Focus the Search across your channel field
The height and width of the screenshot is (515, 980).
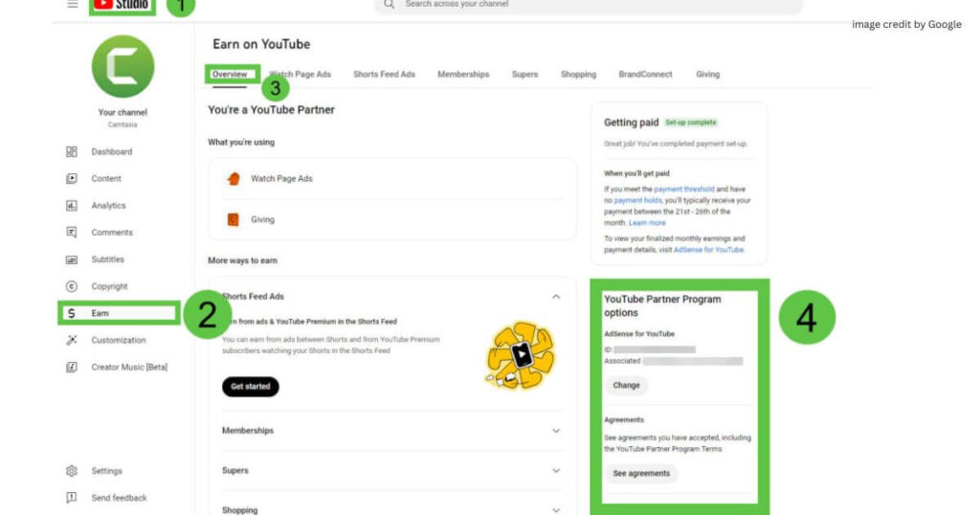click(589, 5)
